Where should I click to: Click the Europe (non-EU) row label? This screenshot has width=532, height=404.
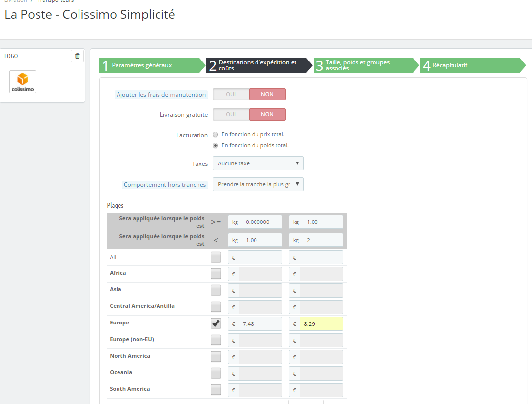point(132,339)
